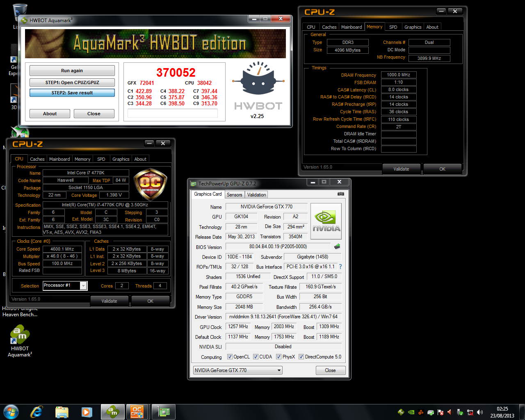Open Caches tab in CPU-Z processor window
The width and height of the screenshot is (525, 420).
pos(37,159)
